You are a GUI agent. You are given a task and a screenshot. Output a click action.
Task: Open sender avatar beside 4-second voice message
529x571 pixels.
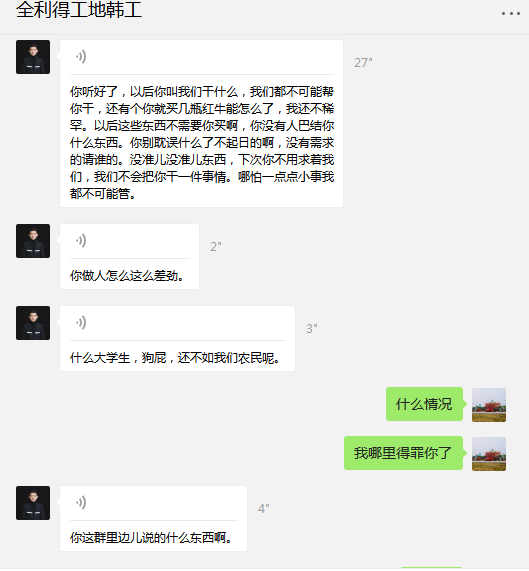pyautogui.click(x=33, y=503)
